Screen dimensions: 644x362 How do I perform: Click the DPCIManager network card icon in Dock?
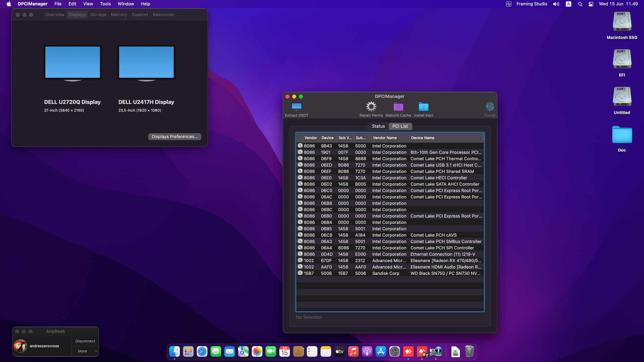pyautogui.click(x=436, y=351)
